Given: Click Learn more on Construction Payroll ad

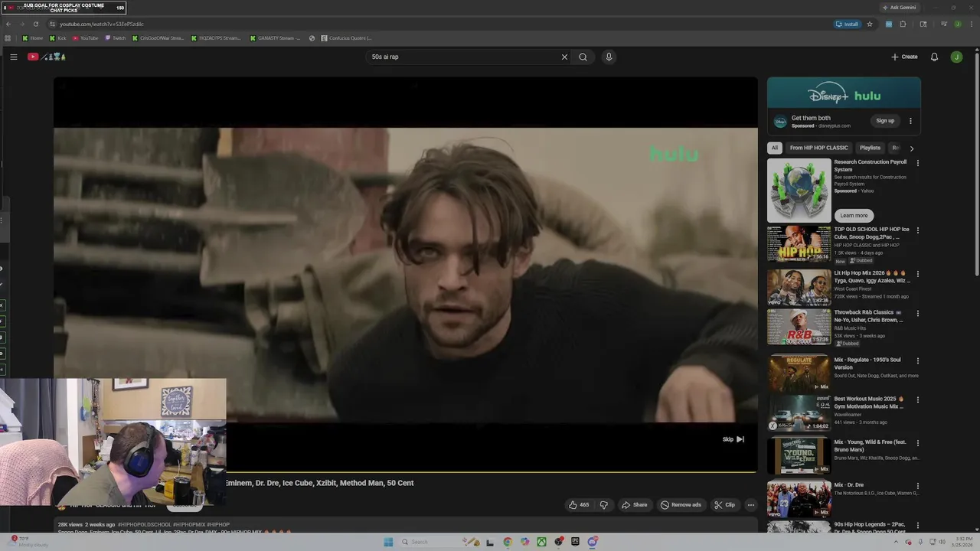Looking at the screenshot, I should (x=854, y=215).
